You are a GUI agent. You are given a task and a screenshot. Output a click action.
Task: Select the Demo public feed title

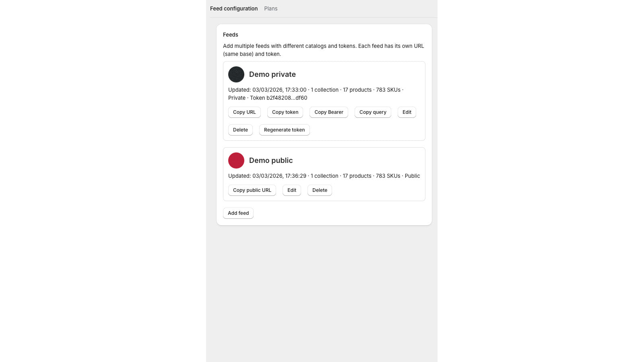(270, 160)
